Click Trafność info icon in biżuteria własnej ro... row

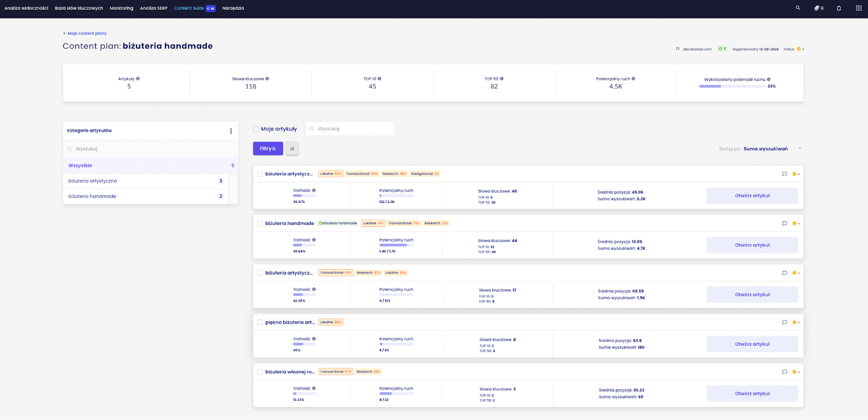[x=314, y=388]
